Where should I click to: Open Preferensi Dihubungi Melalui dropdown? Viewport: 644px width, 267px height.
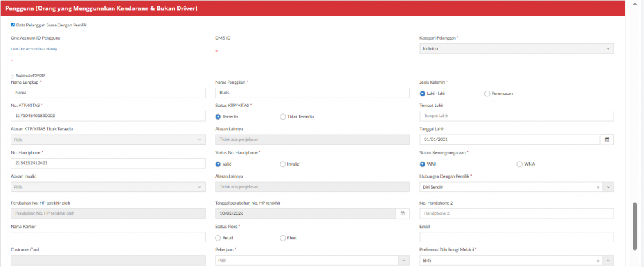coord(516,260)
